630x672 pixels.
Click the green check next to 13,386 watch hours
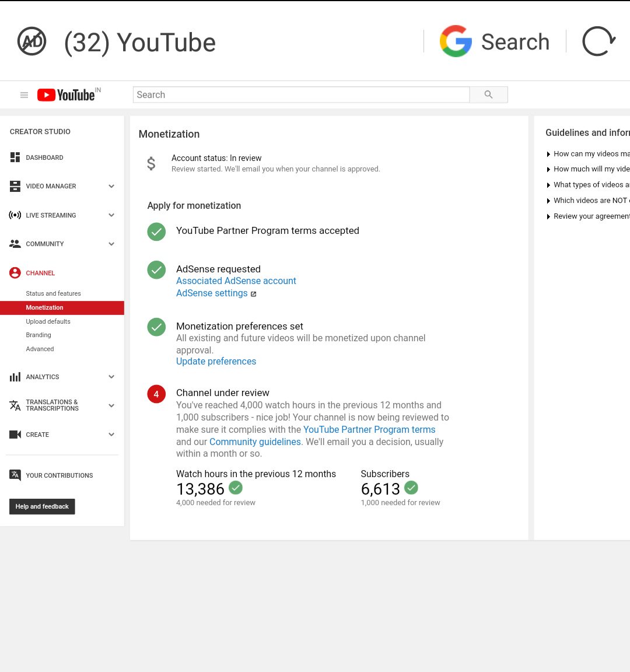tap(236, 487)
